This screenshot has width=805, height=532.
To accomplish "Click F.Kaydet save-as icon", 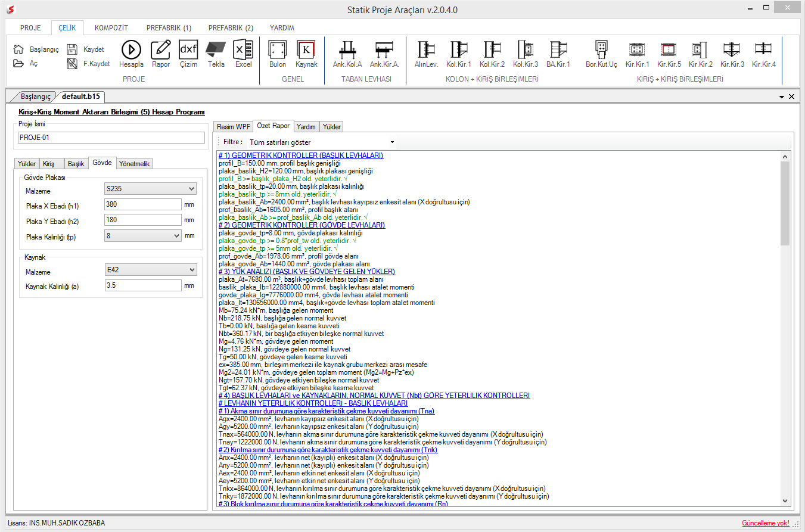I will [x=72, y=63].
